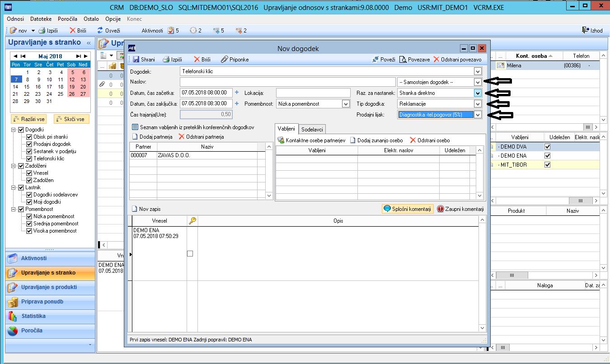Image resolution: width=610 pixels, height=364 pixels.
Task: Open Priprava ponudb navigation section
Action: click(x=51, y=302)
